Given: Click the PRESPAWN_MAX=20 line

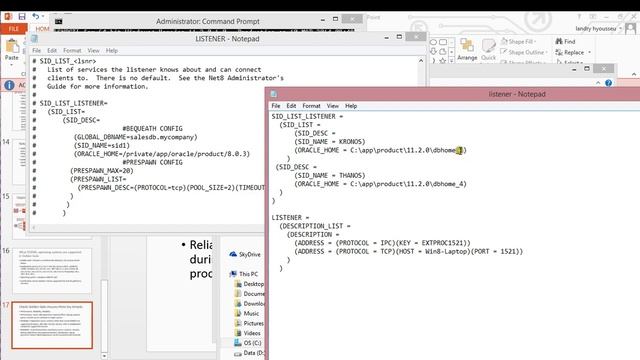Looking at the screenshot, I should [102, 171].
